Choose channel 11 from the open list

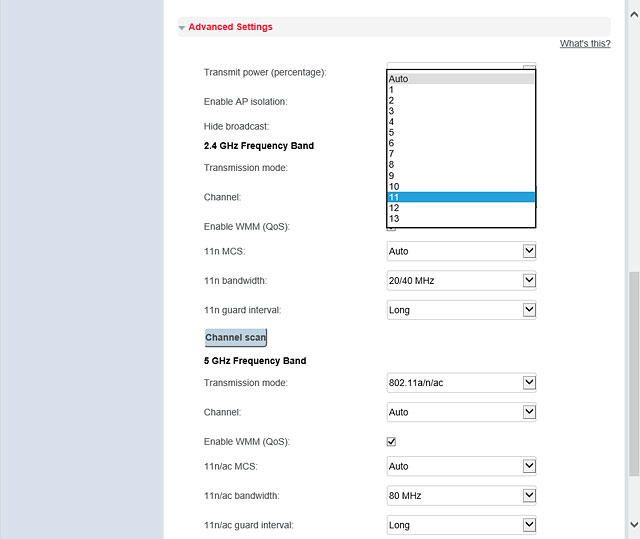click(x=460, y=197)
